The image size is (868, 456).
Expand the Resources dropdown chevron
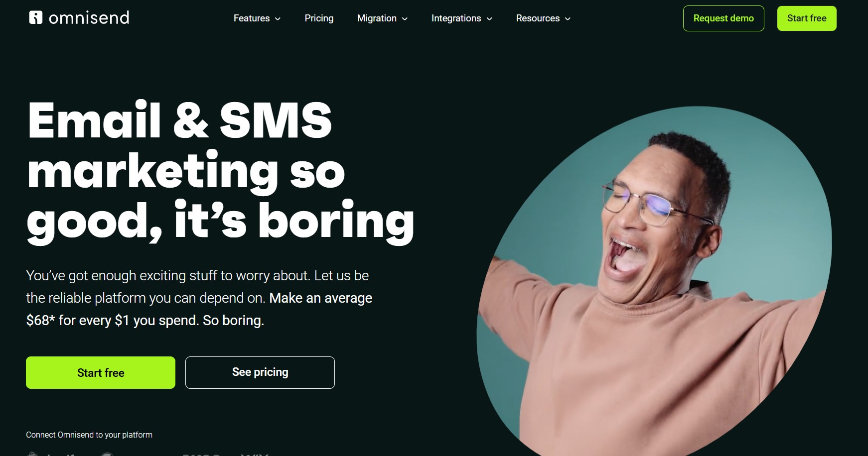click(x=568, y=19)
